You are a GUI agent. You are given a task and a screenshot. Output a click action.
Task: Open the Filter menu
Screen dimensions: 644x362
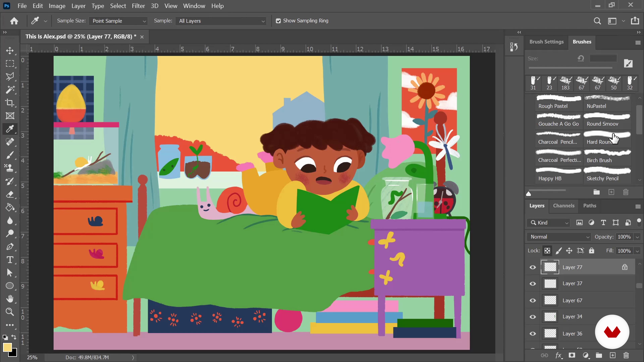tap(138, 6)
